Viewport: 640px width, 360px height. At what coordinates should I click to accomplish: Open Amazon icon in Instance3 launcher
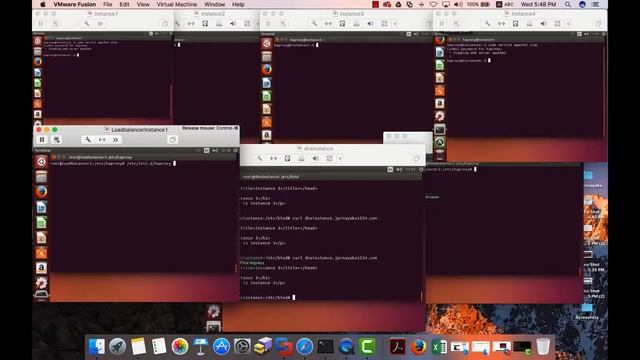click(267, 135)
